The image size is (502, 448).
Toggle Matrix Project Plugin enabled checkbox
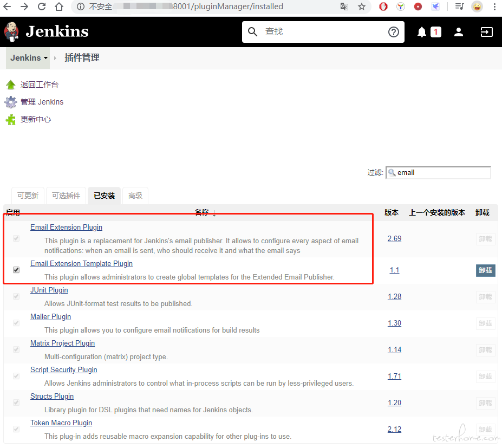click(16, 350)
